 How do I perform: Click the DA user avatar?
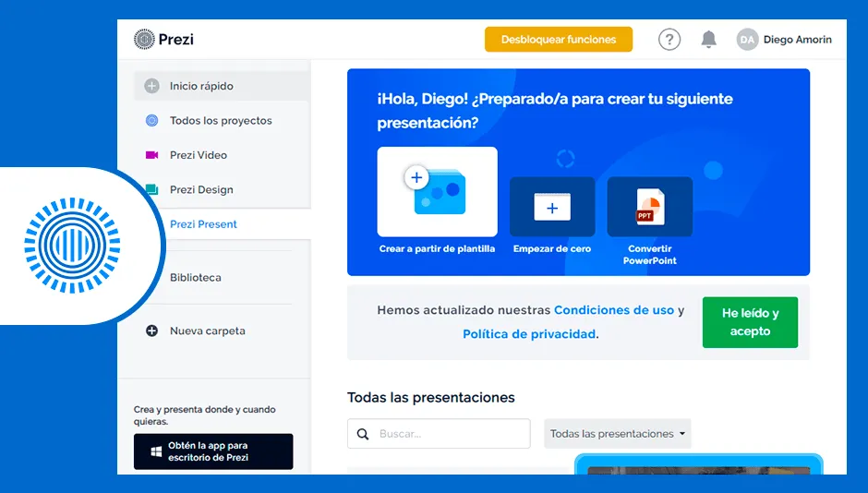point(747,40)
